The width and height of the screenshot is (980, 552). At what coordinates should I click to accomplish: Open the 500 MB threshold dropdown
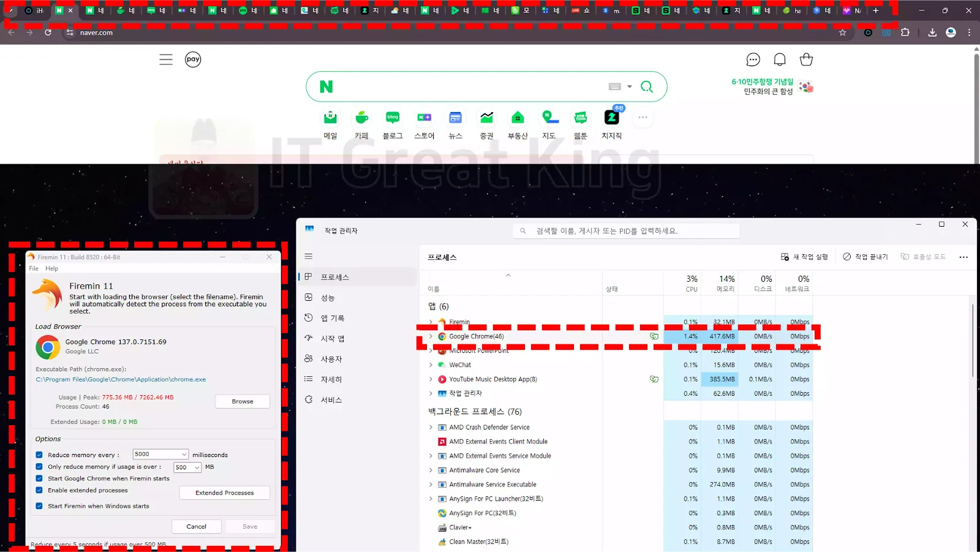coord(187,467)
